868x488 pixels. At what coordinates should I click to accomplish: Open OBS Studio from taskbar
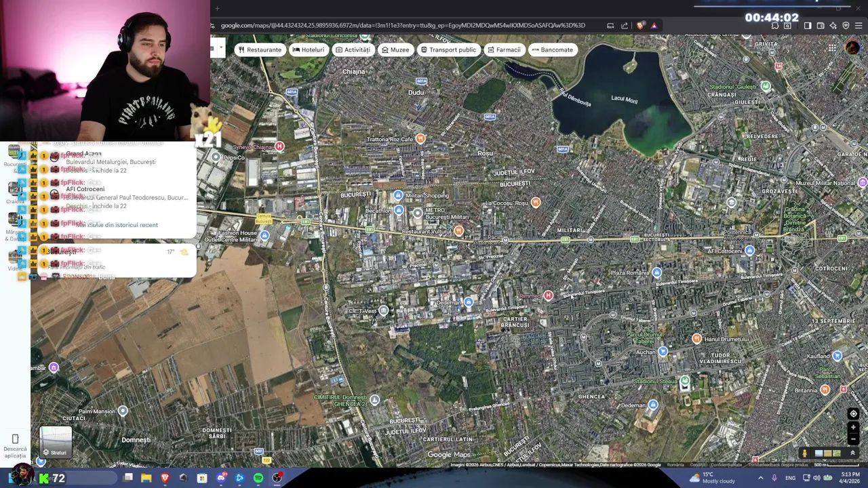click(277, 478)
